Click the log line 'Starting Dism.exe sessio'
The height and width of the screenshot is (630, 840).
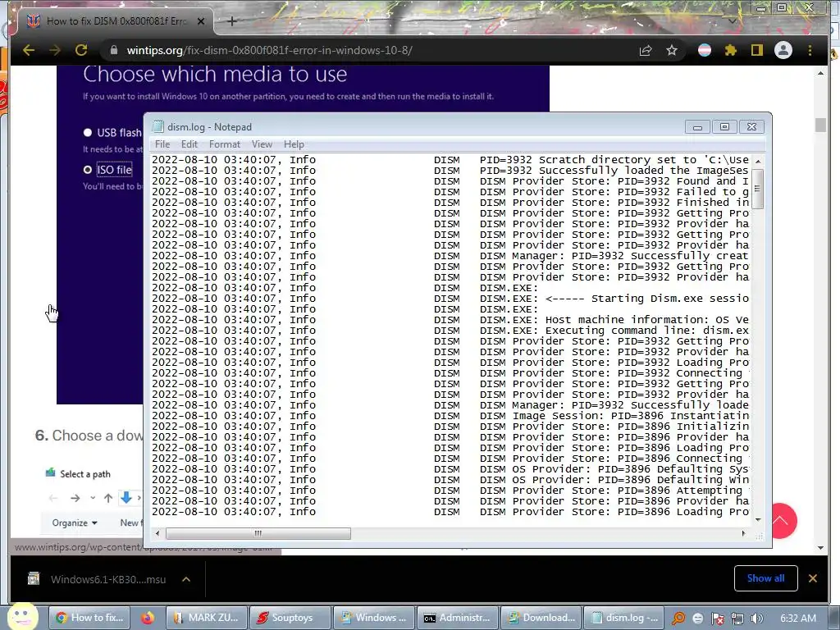click(450, 299)
